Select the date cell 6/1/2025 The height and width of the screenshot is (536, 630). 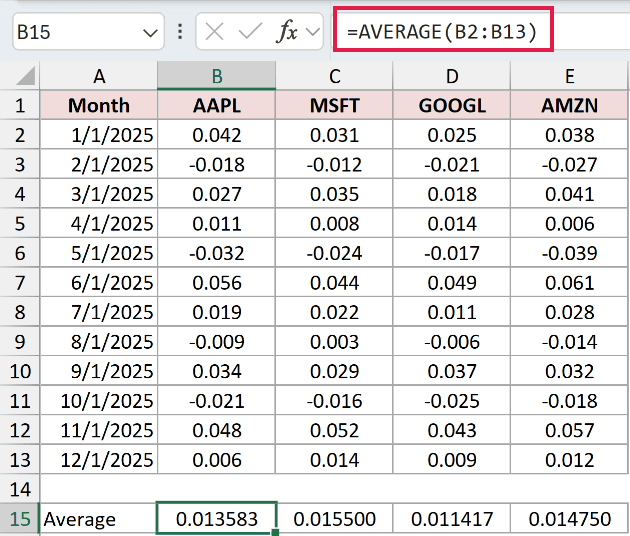99,283
